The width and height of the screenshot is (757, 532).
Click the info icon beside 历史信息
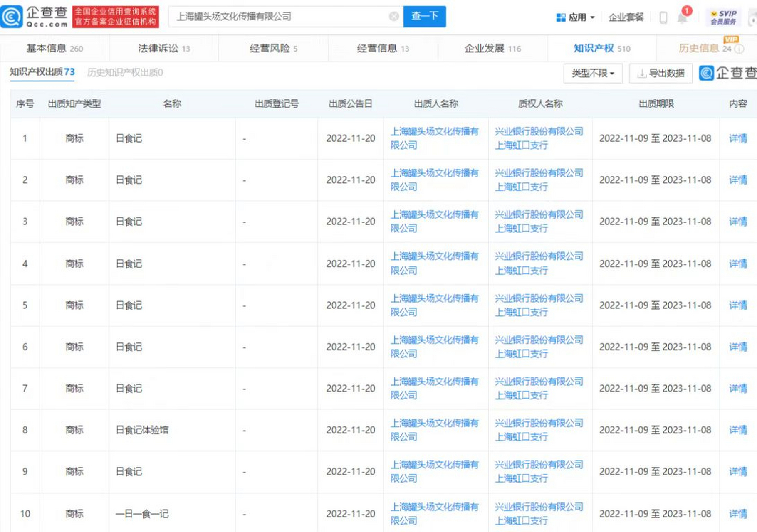[x=739, y=49]
